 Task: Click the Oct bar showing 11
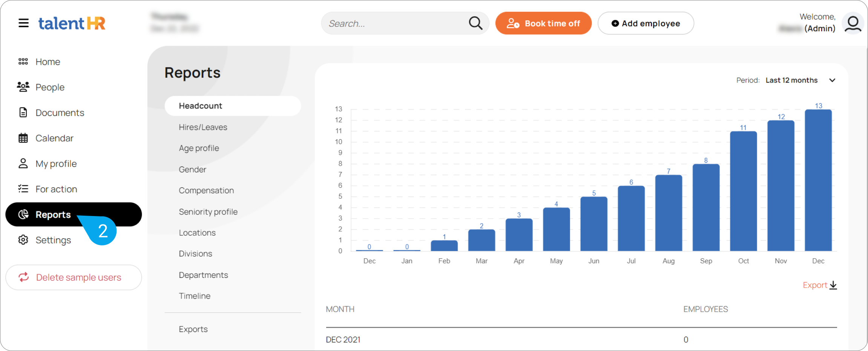(x=744, y=191)
